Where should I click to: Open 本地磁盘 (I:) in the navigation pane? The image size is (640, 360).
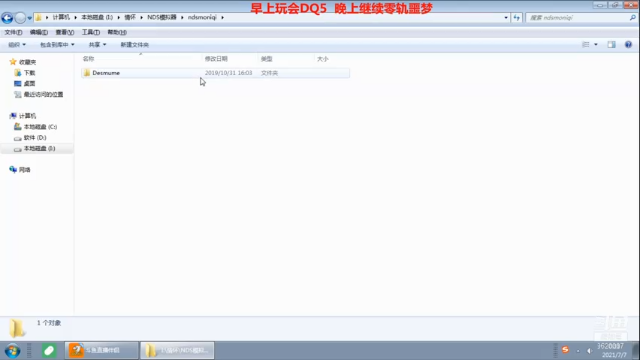39,149
